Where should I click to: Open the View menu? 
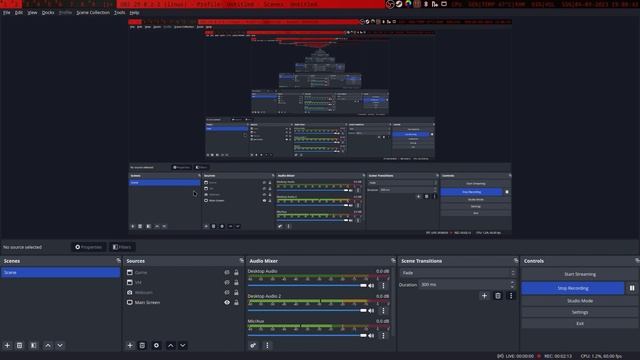[32, 13]
